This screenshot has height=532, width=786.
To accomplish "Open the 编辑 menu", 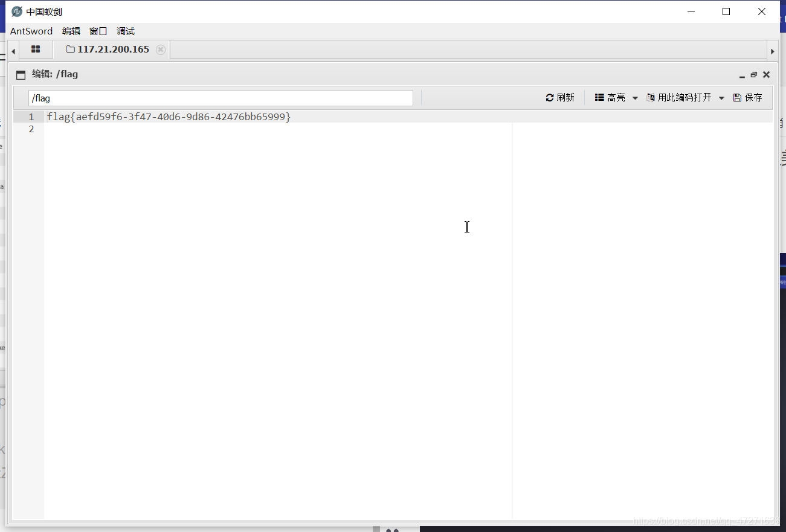I will tap(71, 31).
